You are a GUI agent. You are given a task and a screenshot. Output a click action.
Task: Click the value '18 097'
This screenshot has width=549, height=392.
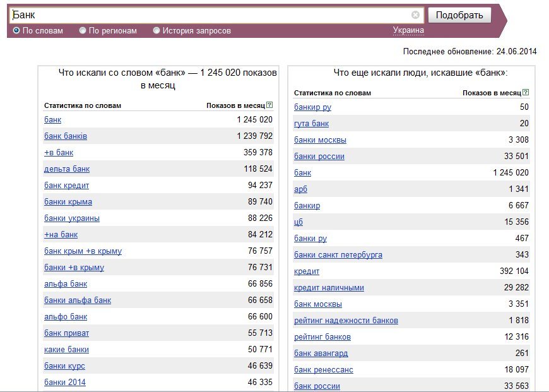tap(516, 369)
